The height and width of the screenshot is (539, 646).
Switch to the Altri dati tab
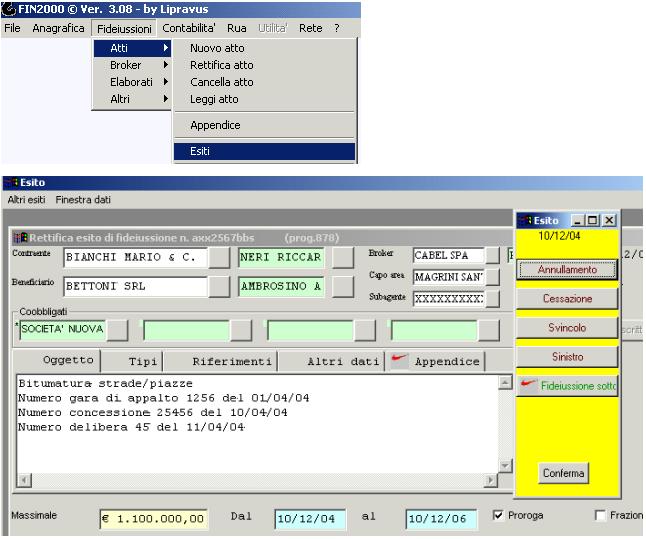coord(332,362)
